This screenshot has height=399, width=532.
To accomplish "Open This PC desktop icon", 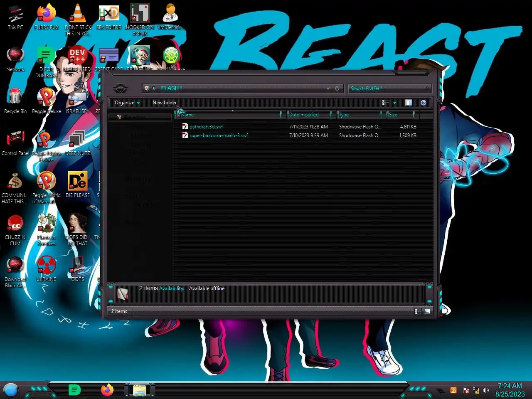I will (15, 17).
